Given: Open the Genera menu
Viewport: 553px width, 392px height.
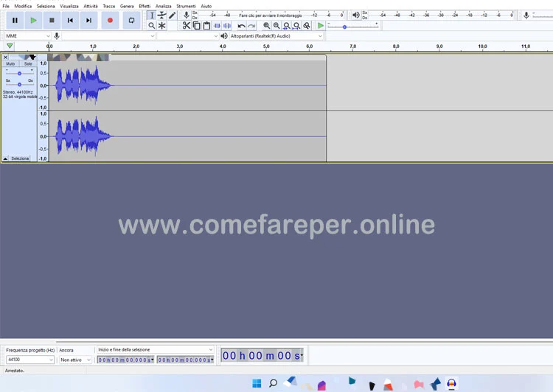Looking at the screenshot, I should click(127, 6).
